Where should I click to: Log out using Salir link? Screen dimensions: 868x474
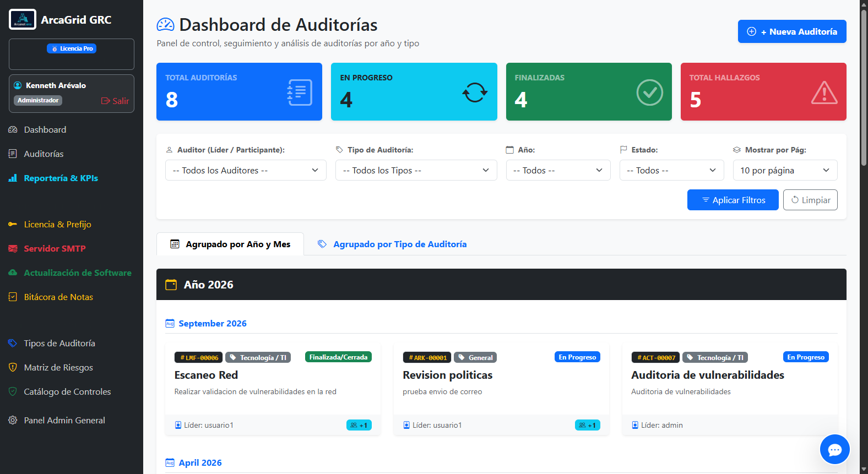pos(115,101)
